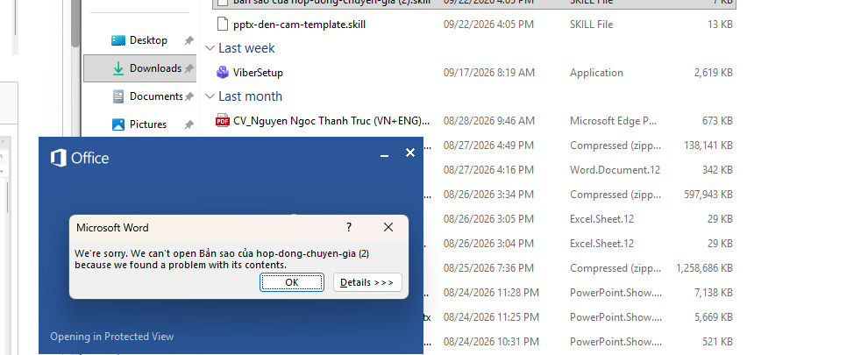
Task: Close the Office splash window
Action: pos(410,153)
